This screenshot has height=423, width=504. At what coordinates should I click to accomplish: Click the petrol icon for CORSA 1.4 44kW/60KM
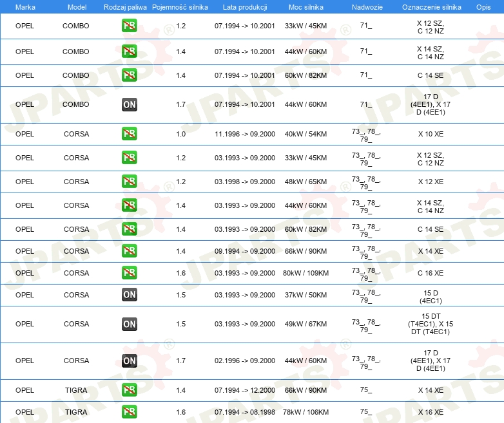(x=129, y=205)
